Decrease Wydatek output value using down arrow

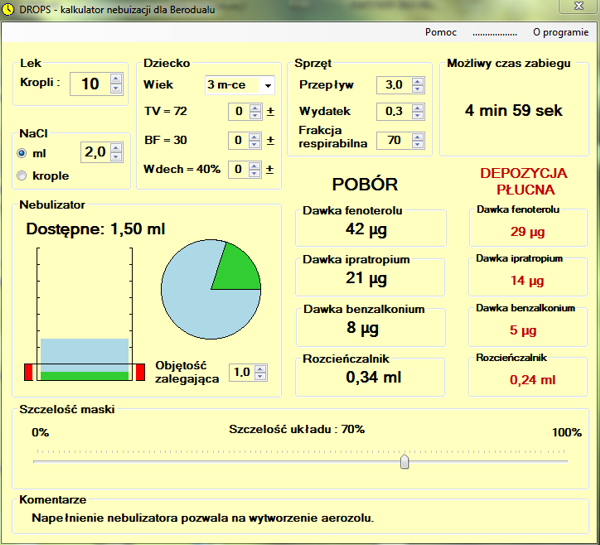point(410,116)
